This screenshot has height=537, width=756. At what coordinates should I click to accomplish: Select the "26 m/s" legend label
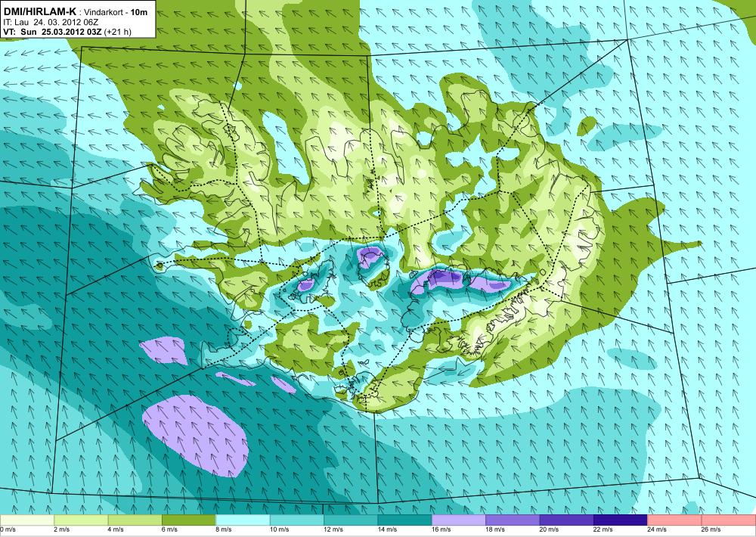click(711, 529)
